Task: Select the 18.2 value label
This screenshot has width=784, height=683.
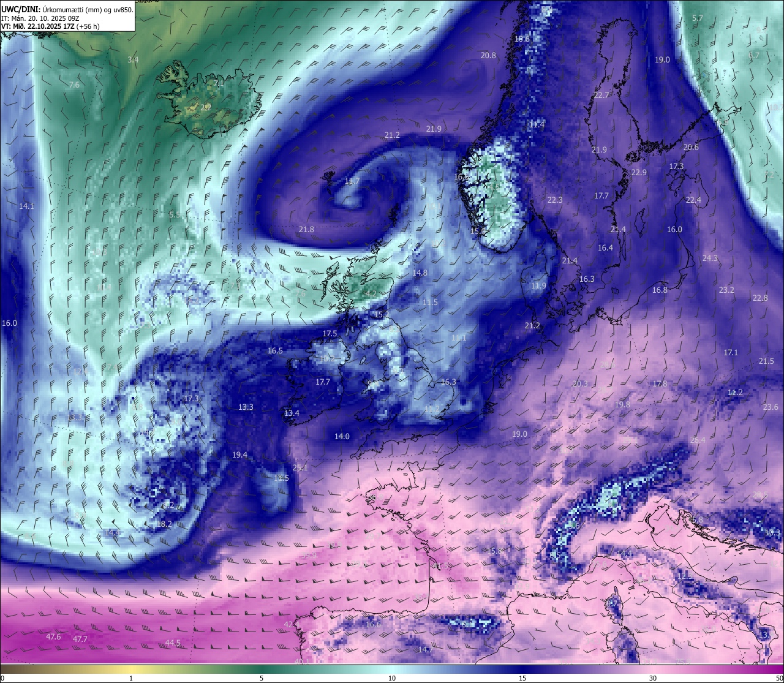Action: [x=164, y=524]
